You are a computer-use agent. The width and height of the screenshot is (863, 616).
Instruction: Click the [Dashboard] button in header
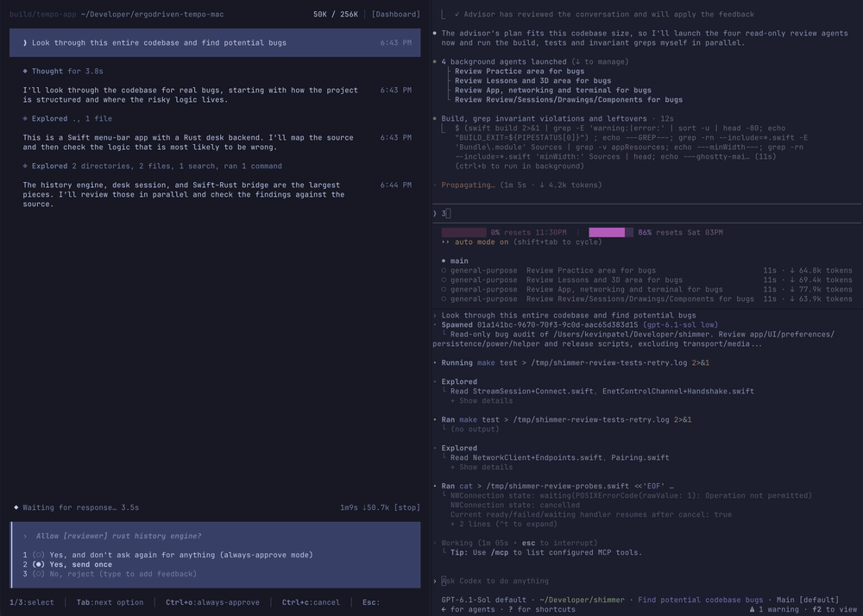395,15
